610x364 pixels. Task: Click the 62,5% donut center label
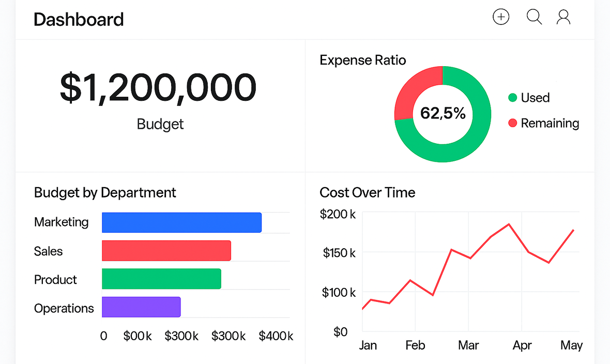443,113
